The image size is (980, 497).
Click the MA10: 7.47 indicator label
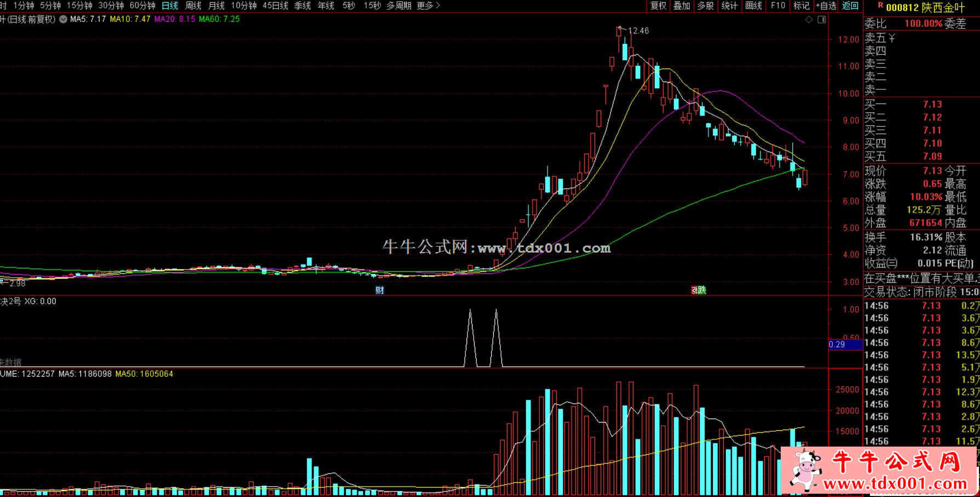[x=130, y=19]
